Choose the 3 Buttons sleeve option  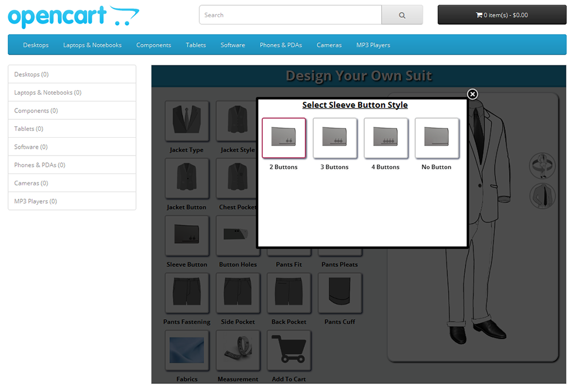coord(335,138)
